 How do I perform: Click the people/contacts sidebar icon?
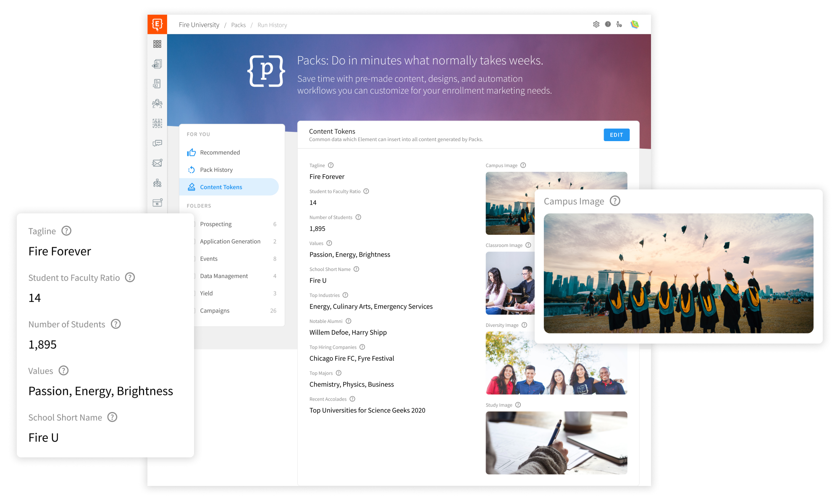[x=157, y=103]
